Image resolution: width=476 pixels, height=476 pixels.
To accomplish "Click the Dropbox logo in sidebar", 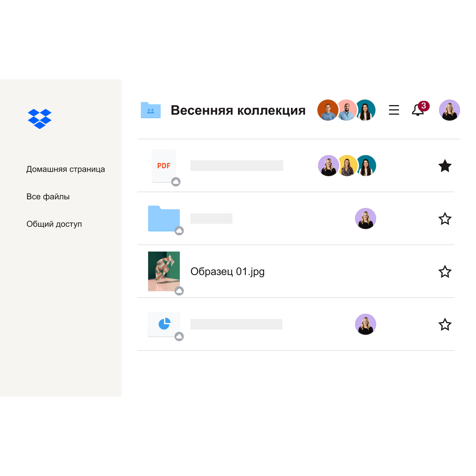I will tap(40, 119).
